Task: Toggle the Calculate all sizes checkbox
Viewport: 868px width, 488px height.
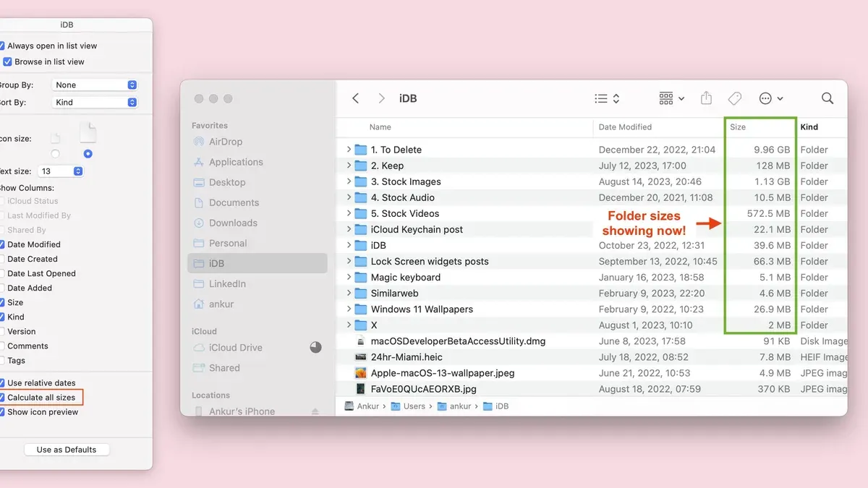Action: (x=2, y=398)
